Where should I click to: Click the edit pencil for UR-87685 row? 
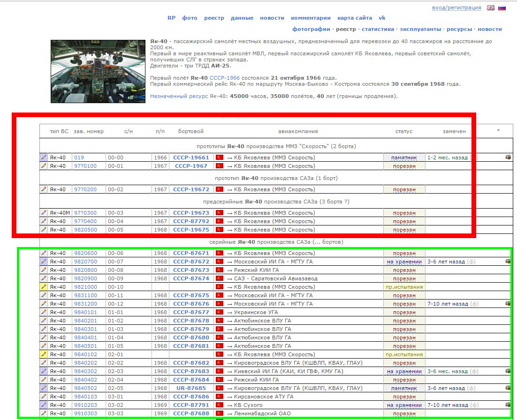click(44, 388)
